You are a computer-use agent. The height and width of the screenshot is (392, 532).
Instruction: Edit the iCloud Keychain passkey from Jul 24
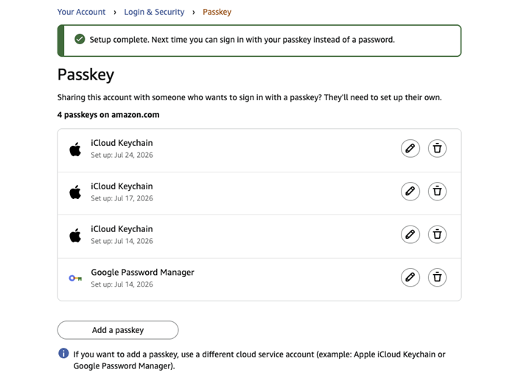click(x=410, y=148)
